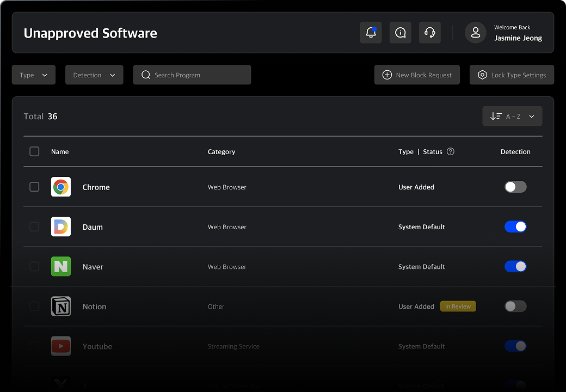The image size is (566, 392).
Task: Click the In Review status badge
Action: click(x=458, y=306)
